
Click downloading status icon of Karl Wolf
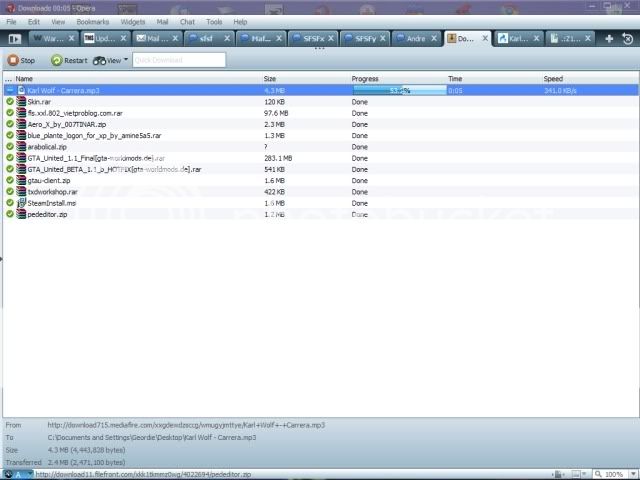(10, 90)
